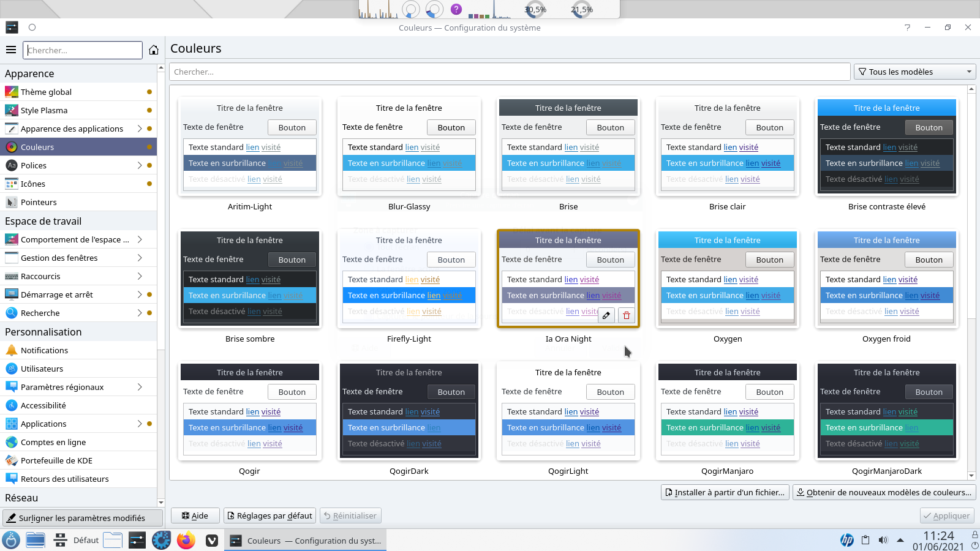Click Réglages par défaut button
The height and width of the screenshot is (551, 980).
[269, 515]
